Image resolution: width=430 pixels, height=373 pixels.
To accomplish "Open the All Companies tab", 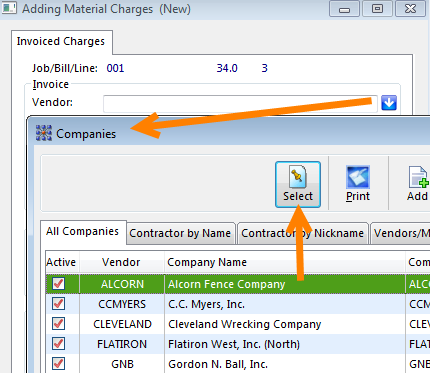I will tap(83, 231).
